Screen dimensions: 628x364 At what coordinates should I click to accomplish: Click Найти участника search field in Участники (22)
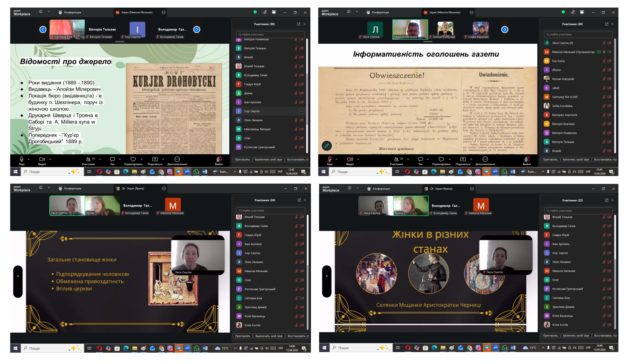click(x=578, y=211)
